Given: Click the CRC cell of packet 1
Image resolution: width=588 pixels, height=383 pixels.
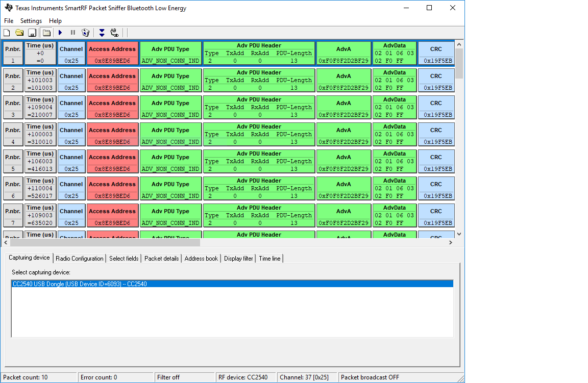Looking at the screenshot, I should (x=436, y=53).
